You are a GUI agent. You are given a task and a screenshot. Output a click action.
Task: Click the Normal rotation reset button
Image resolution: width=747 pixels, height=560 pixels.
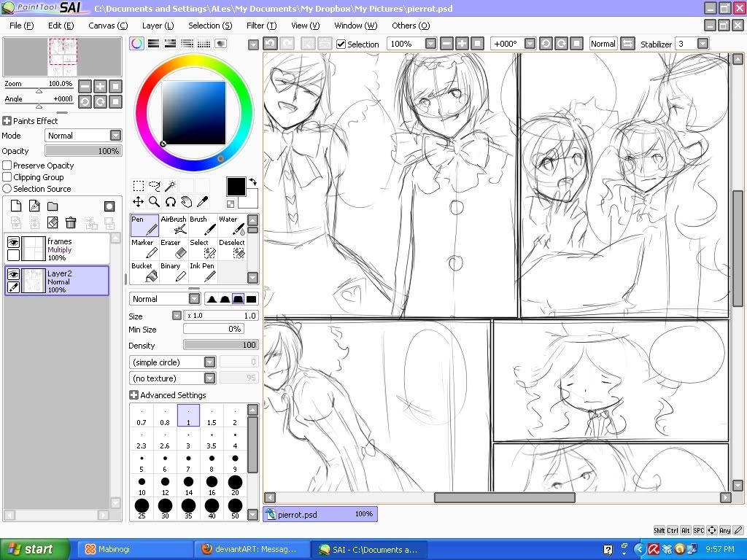tap(603, 44)
